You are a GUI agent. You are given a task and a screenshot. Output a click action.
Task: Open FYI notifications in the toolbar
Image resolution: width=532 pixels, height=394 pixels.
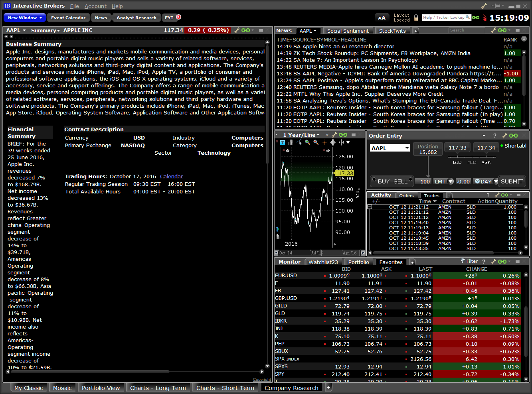170,17
